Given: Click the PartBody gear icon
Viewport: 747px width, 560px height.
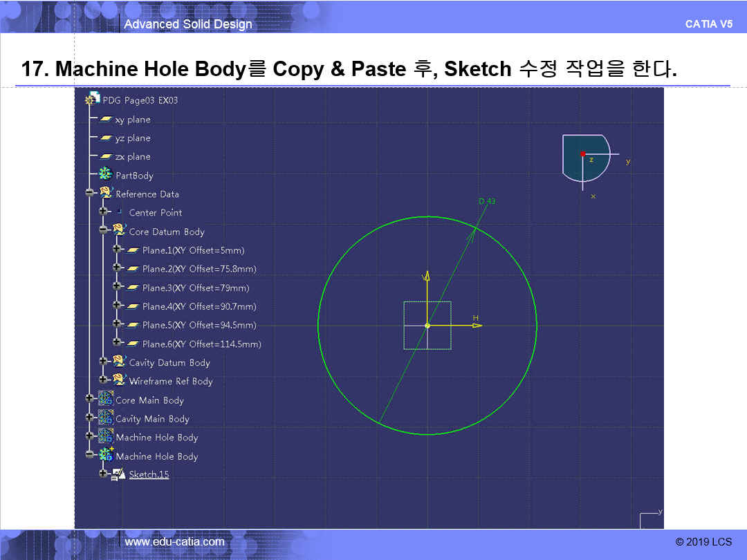Looking at the screenshot, I should [106, 175].
